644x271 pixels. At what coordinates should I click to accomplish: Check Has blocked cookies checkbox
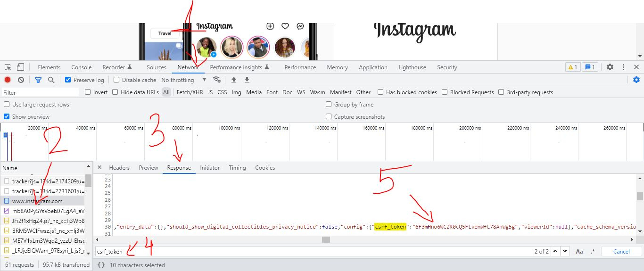tap(380, 92)
